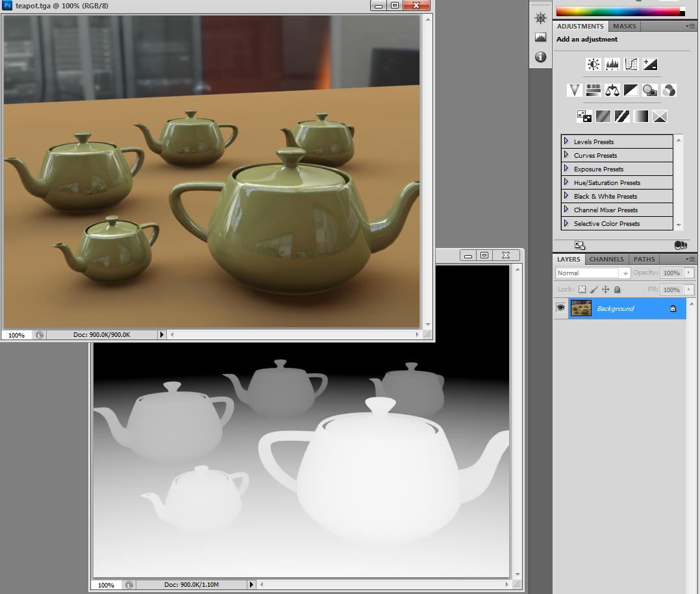Open the Info panel icon
Viewport: 700px width, 594px height.
click(541, 56)
